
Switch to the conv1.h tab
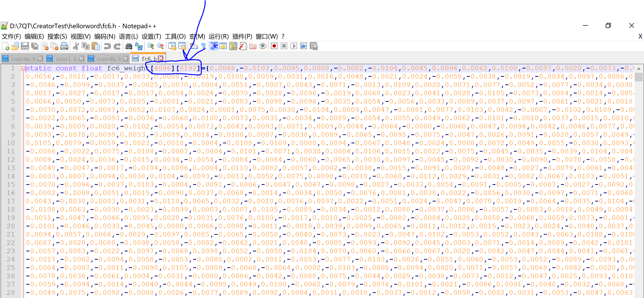pyautogui.click(x=66, y=59)
